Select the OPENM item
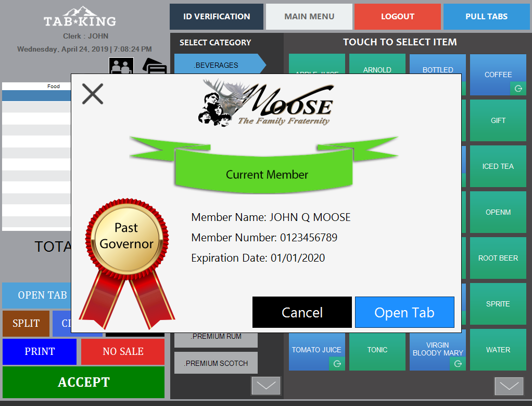The height and width of the screenshot is (406, 532). coord(498,212)
